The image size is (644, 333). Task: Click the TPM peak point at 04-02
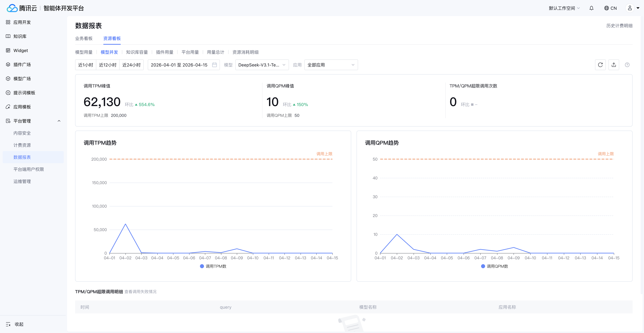click(x=125, y=224)
